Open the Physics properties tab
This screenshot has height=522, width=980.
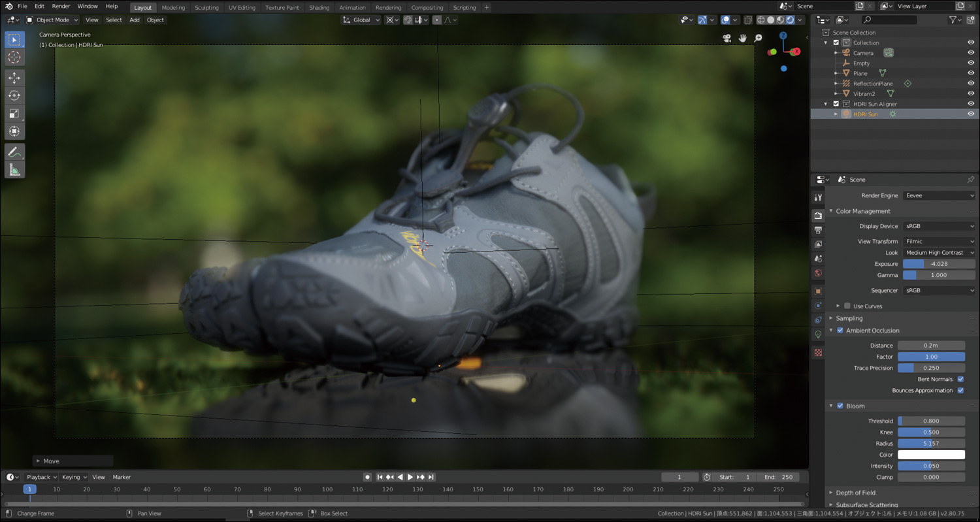[x=818, y=306]
